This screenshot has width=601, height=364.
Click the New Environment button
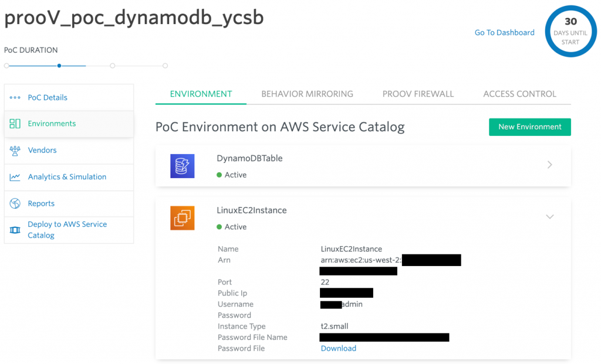(x=530, y=127)
